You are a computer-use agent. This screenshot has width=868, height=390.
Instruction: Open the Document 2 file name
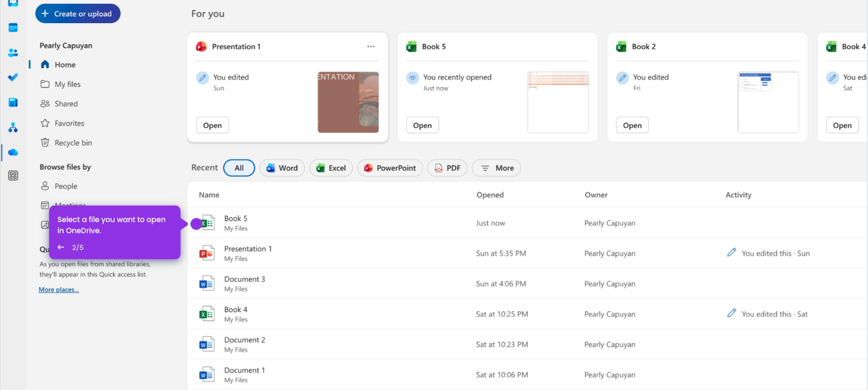coord(245,340)
